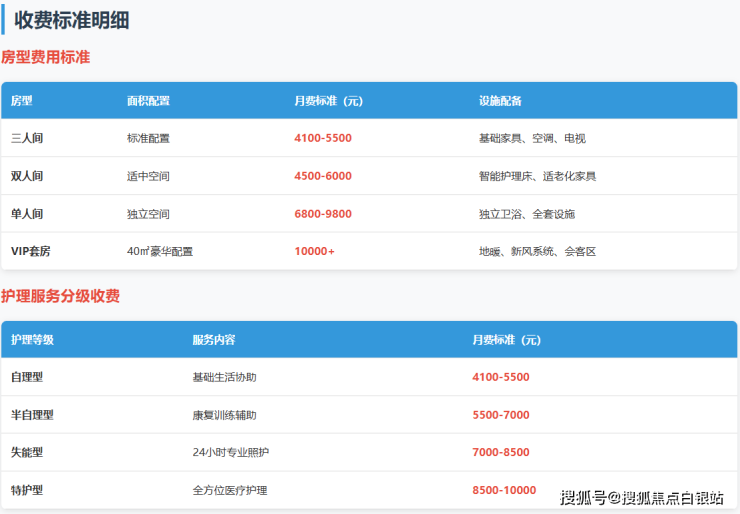Select the 护理服务分级收费 section heading
The width and height of the screenshot is (740, 514).
(60, 297)
